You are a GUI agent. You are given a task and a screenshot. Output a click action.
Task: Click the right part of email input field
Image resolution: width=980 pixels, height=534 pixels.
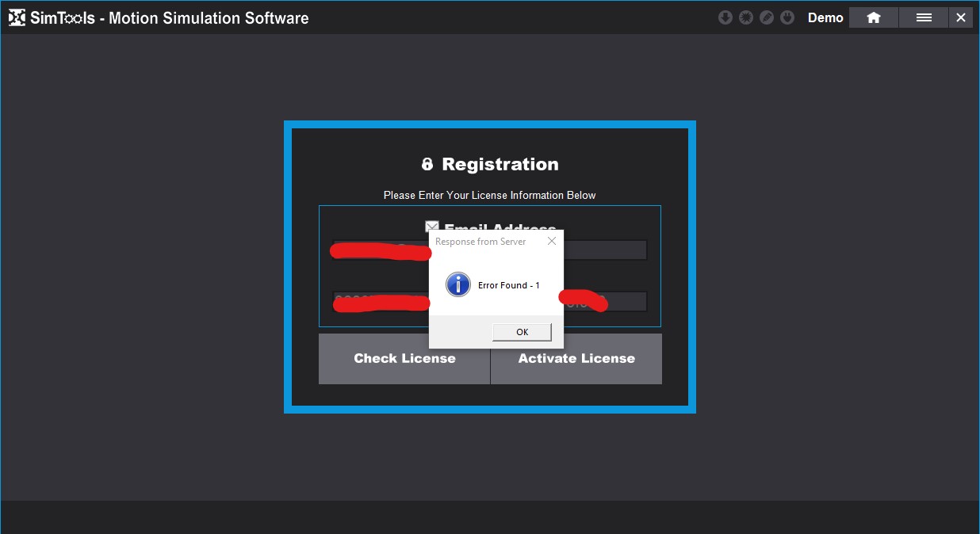(606, 250)
